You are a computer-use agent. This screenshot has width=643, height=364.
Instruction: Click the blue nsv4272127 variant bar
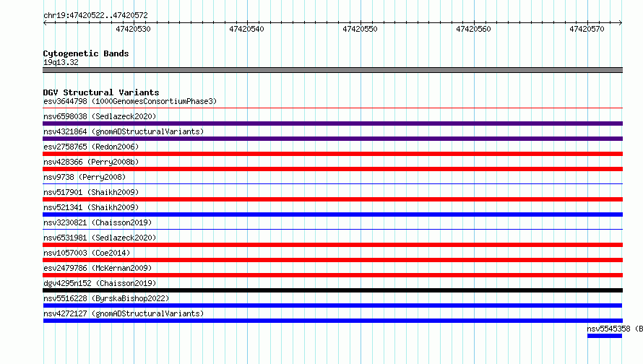pos(332,321)
